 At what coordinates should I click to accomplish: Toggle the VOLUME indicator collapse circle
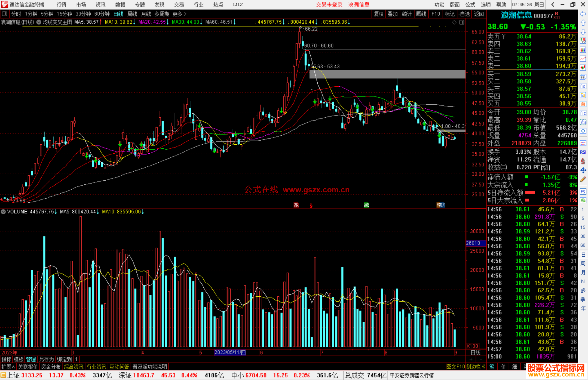pyautogui.click(x=3, y=212)
